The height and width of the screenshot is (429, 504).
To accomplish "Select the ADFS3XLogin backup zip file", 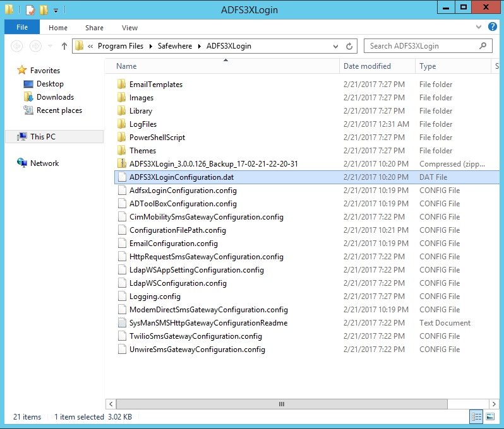I will [x=213, y=164].
